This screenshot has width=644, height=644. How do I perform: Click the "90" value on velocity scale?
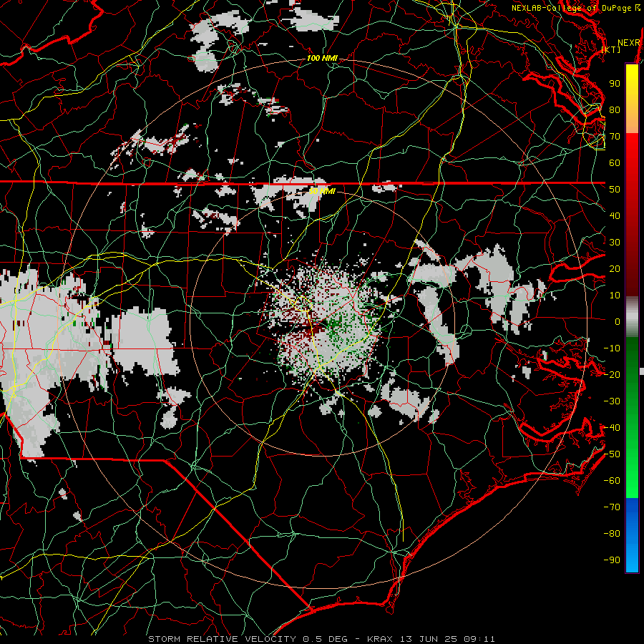coord(615,84)
